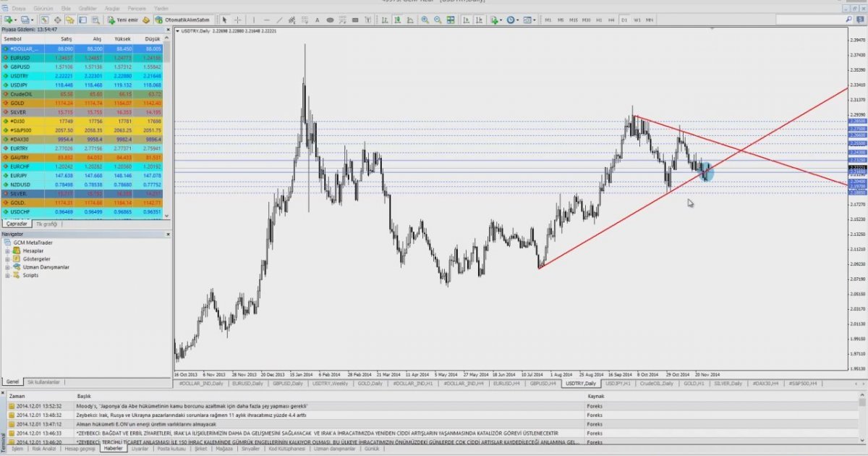Switch to the Tik grafiği tab

pyautogui.click(x=46, y=224)
